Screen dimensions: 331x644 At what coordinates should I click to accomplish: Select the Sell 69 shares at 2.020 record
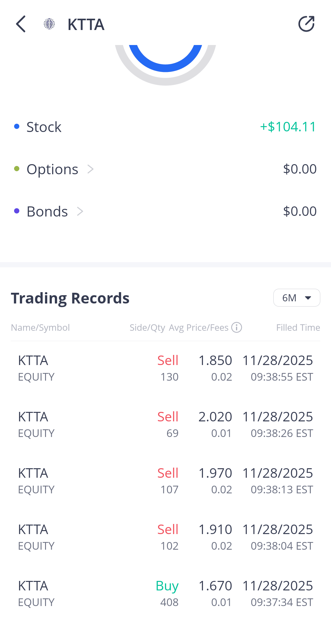(165, 424)
